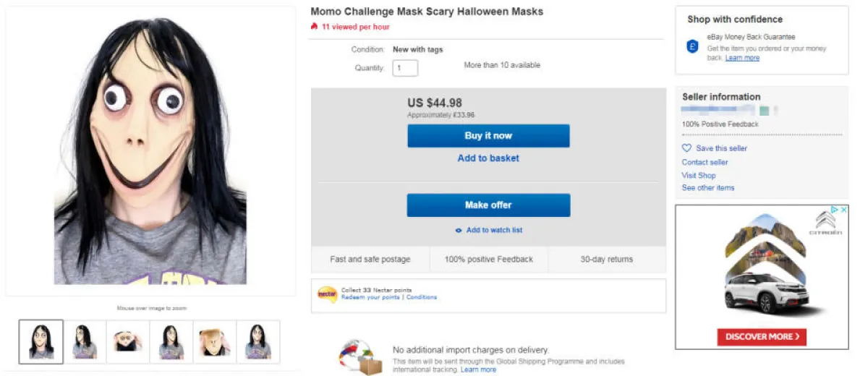Click Redeem your points link

pos(372,297)
